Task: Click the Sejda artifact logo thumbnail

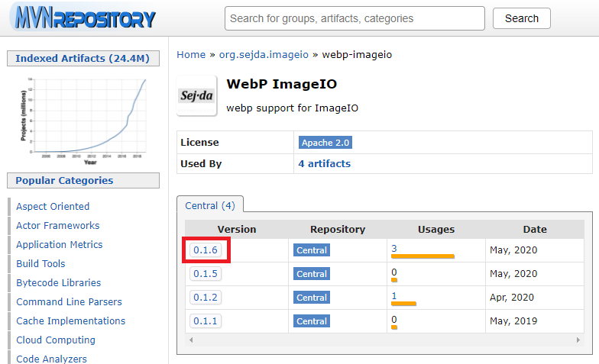Action: click(197, 96)
